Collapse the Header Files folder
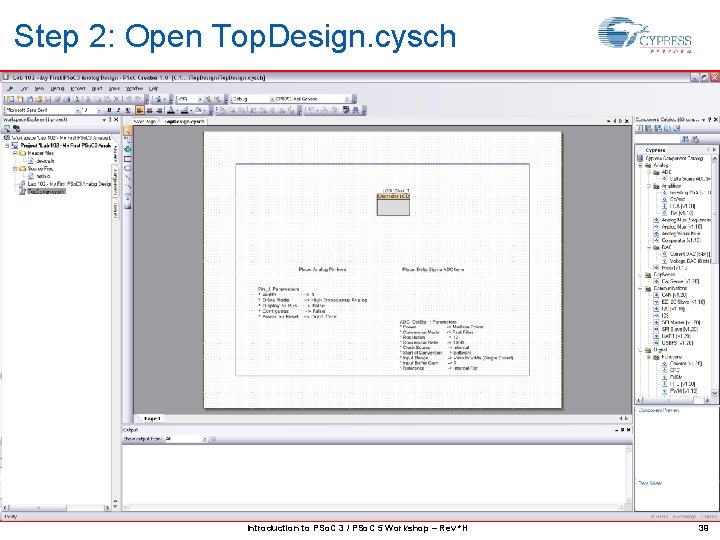The image size is (720, 540). coord(15,153)
